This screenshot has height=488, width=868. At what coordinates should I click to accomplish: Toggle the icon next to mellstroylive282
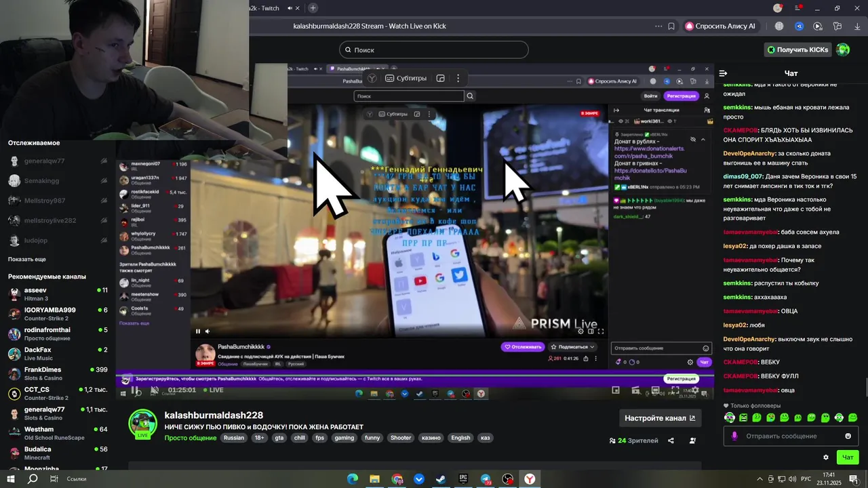coord(104,220)
